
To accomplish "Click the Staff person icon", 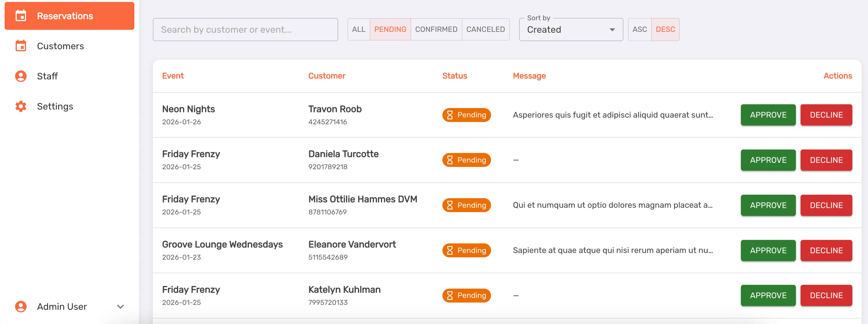I will tap(21, 76).
